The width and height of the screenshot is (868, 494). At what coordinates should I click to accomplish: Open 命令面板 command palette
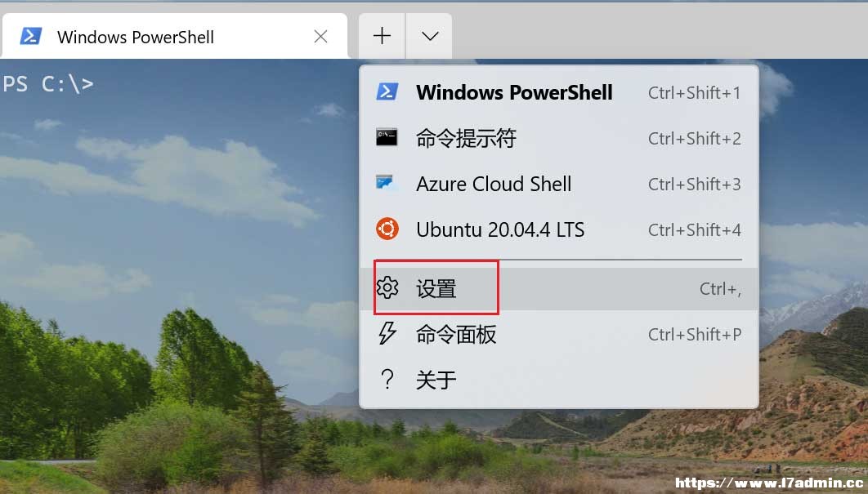coord(559,334)
